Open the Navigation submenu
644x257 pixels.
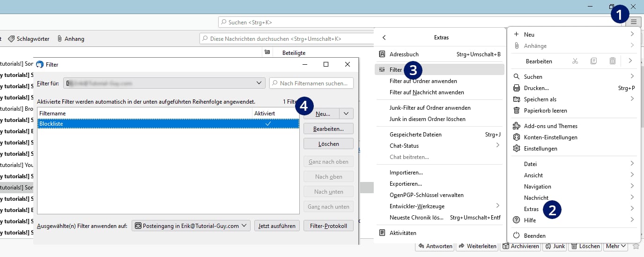pos(574,186)
